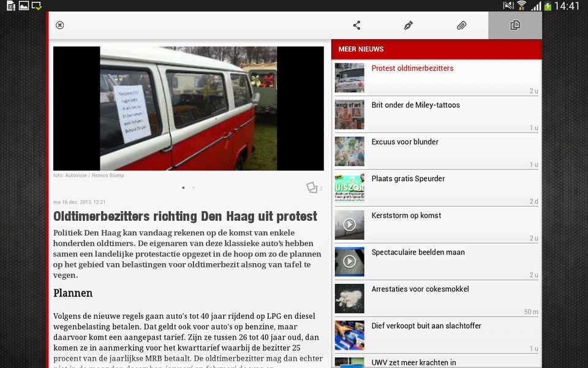Tap the date ma 16 dec. 2013, 12:21
Screen dimensions: 588x368
[79, 202]
